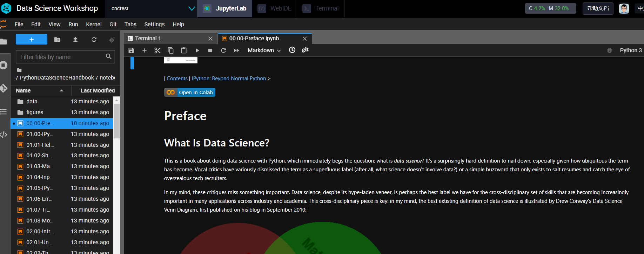
Task: Save the notebook with the floppy disk icon
Action: tap(131, 50)
